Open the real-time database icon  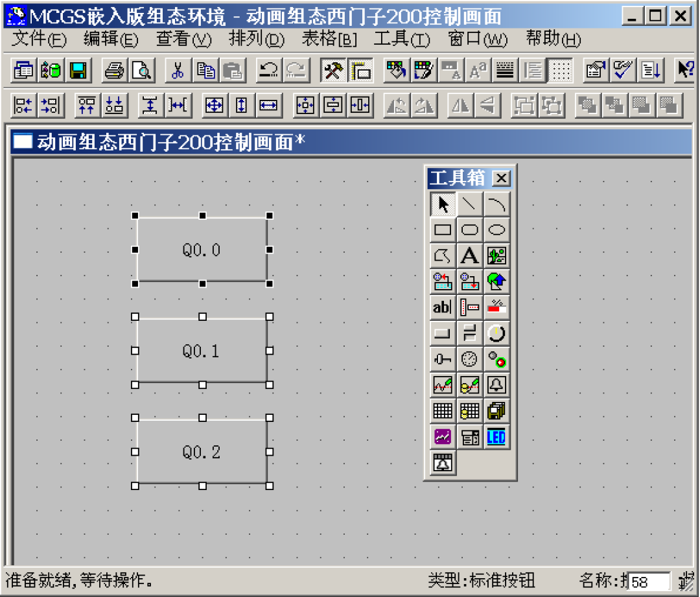coord(51,70)
